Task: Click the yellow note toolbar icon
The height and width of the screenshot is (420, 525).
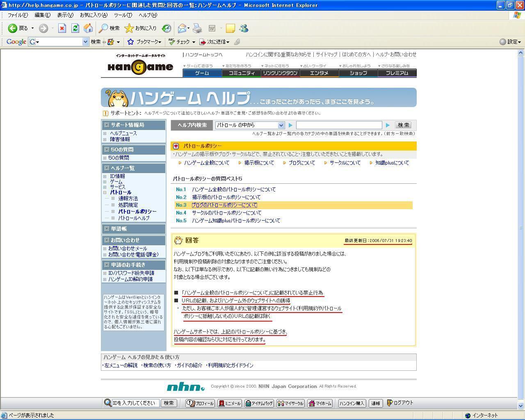Action: [x=231, y=28]
